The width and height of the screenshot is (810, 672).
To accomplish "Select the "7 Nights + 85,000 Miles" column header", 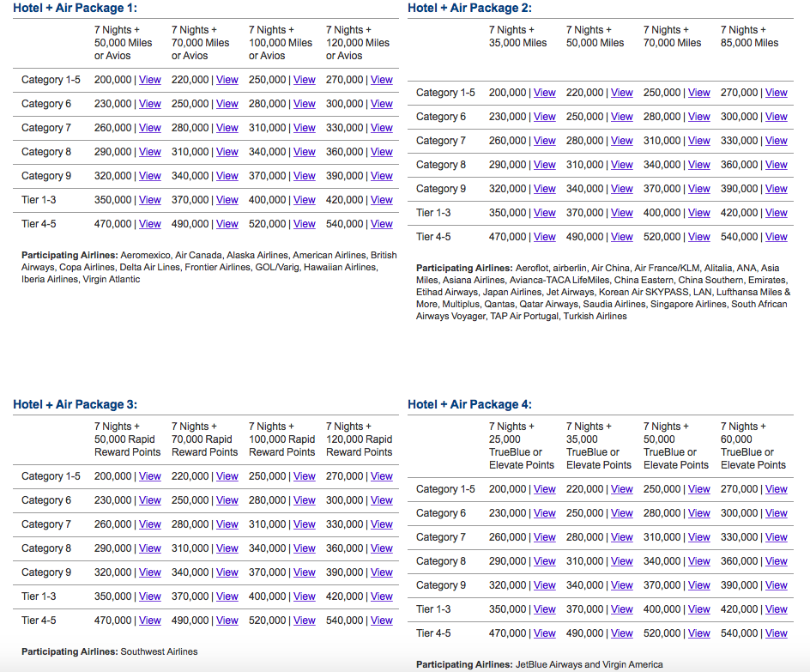I will [x=750, y=36].
